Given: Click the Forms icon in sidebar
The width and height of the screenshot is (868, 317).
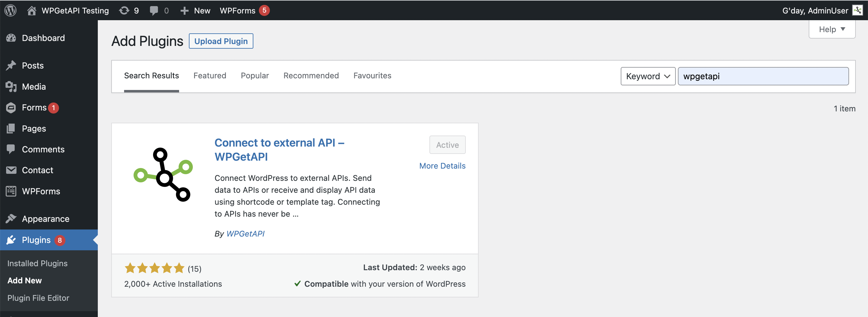Looking at the screenshot, I should (x=11, y=108).
